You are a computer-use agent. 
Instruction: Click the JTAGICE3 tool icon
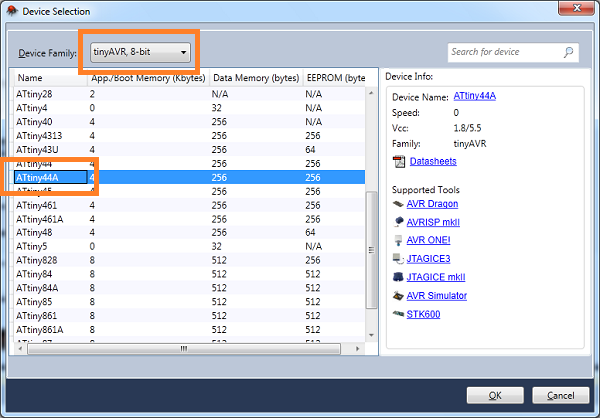click(398, 259)
